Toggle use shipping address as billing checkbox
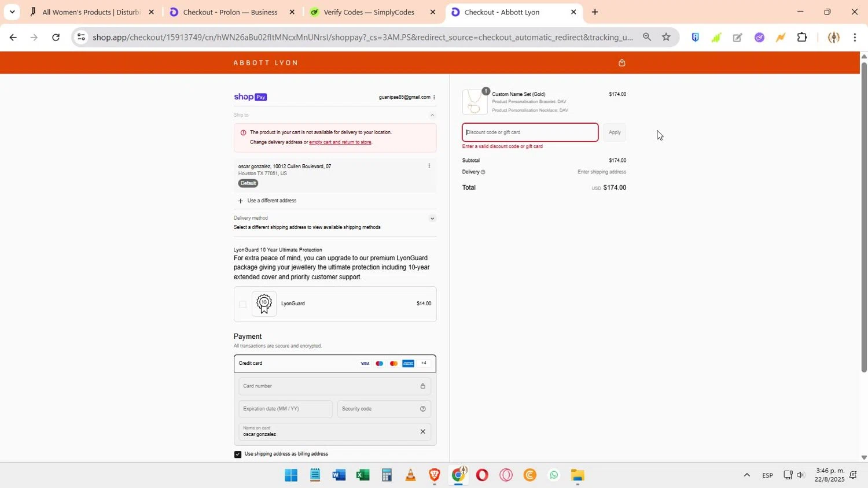 (x=238, y=454)
